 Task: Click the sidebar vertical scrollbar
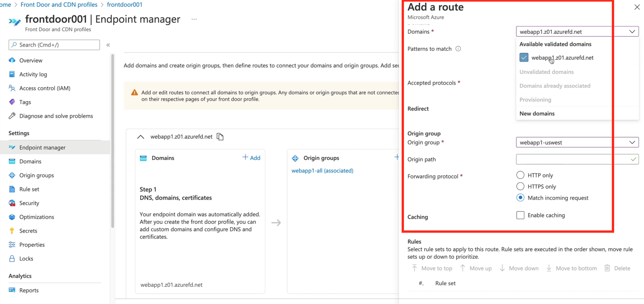point(113,141)
